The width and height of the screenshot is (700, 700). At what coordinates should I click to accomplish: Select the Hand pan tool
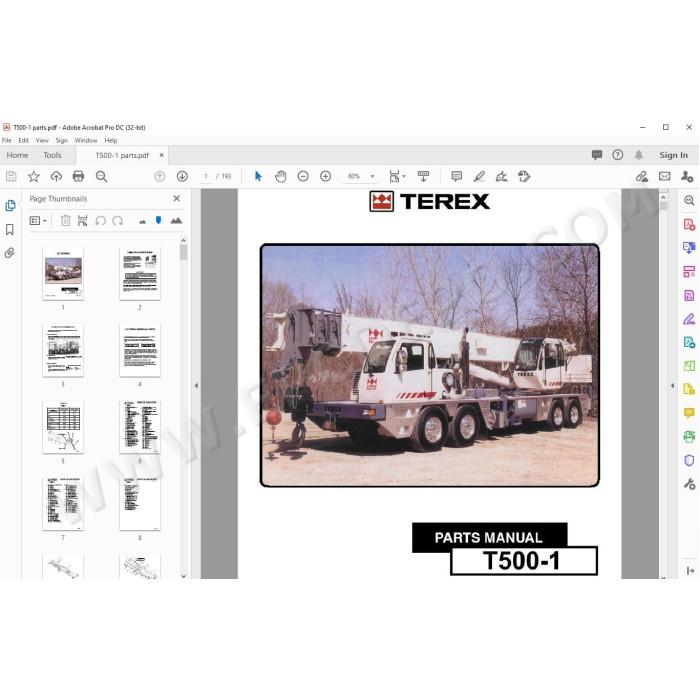[x=280, y=176]
